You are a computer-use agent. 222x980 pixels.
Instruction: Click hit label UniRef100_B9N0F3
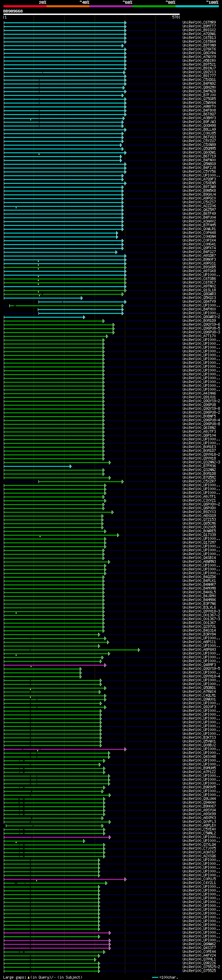pyautogui.click(x=199, y=259)
